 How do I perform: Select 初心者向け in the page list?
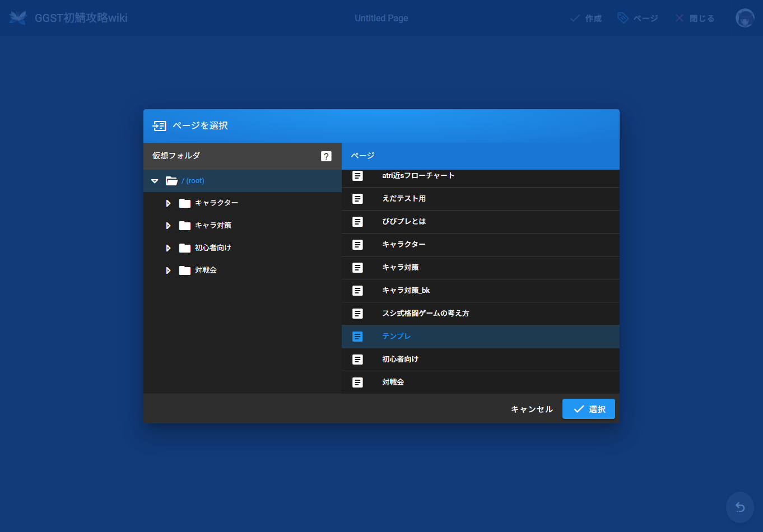pos(481,360)
